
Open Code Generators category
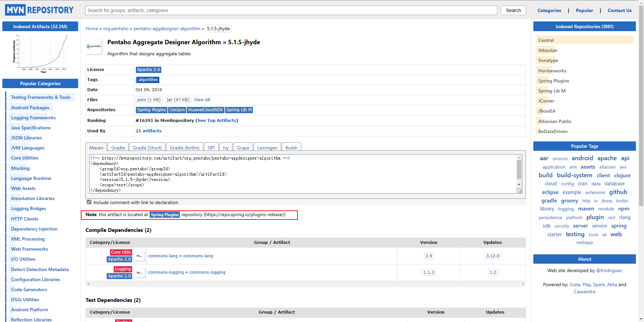coord(29,290)
